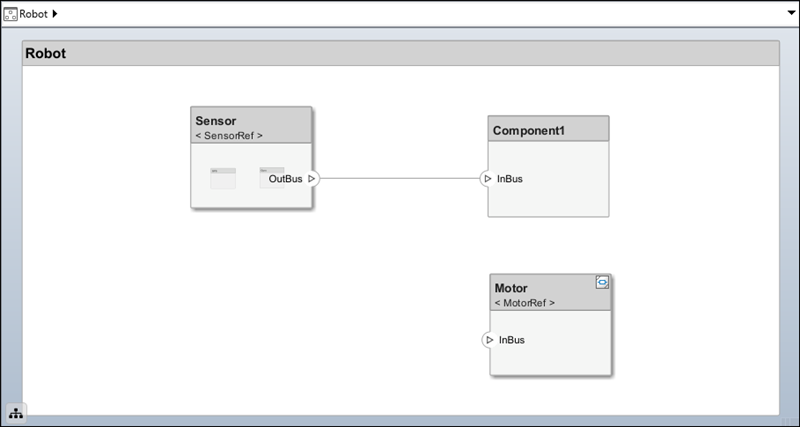Click Component1's InBus input port triangle
Viewport: 800px width, 427px height.
point(487,179)
